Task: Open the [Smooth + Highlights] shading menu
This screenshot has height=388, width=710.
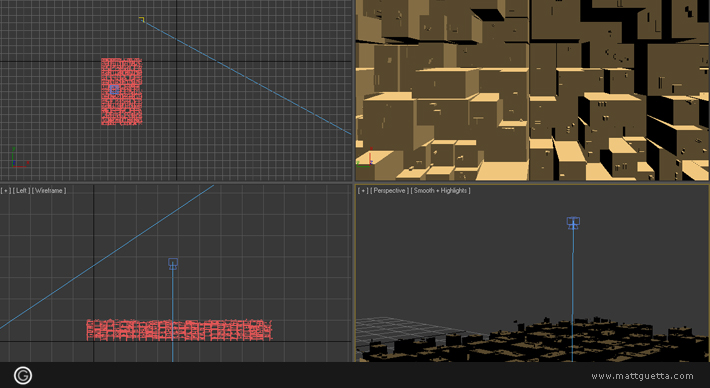Action: (x=440, y=191)
